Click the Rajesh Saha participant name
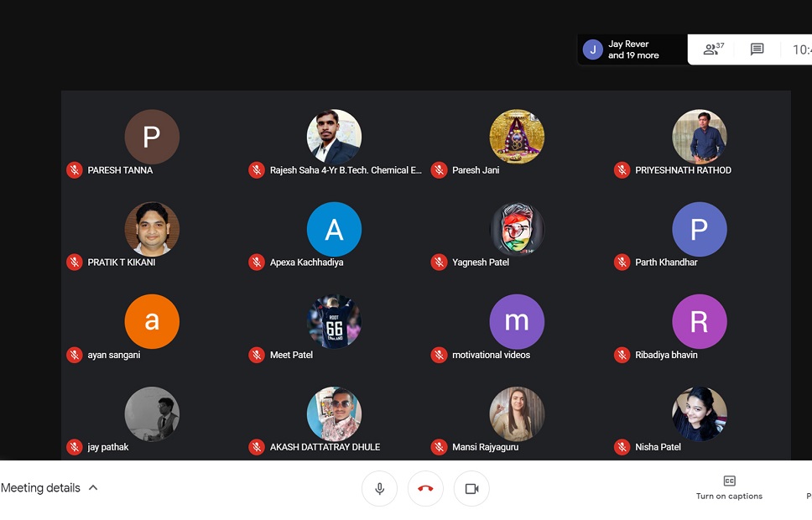 tap(346, 170)
